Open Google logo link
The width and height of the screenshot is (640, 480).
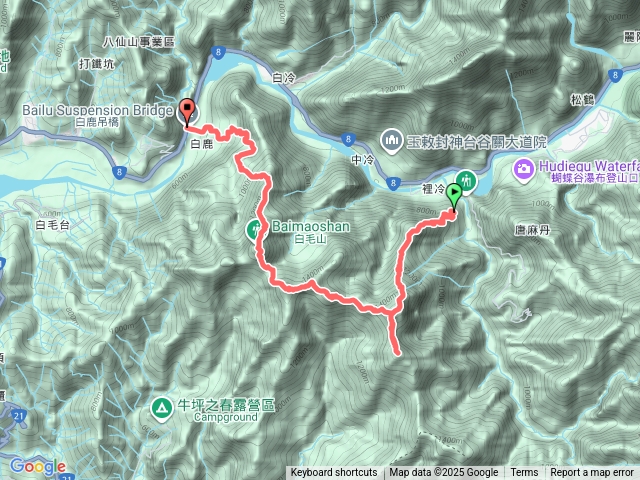click(x=38, y=466)
